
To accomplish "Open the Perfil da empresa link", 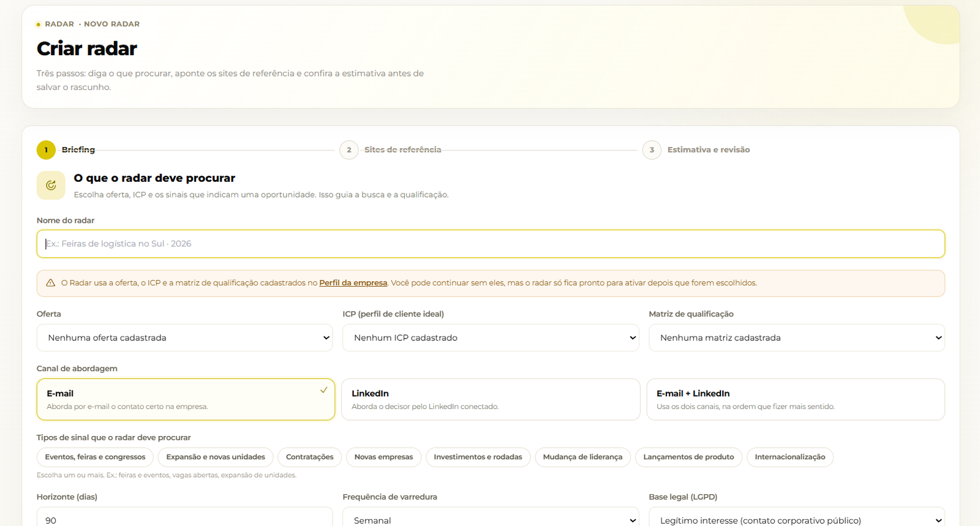I will 353,283.
